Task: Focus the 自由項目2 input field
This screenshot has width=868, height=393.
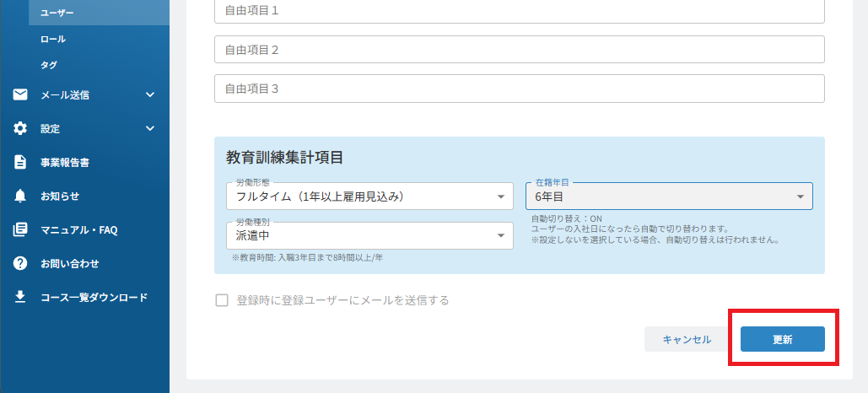Action: (520, 49)
